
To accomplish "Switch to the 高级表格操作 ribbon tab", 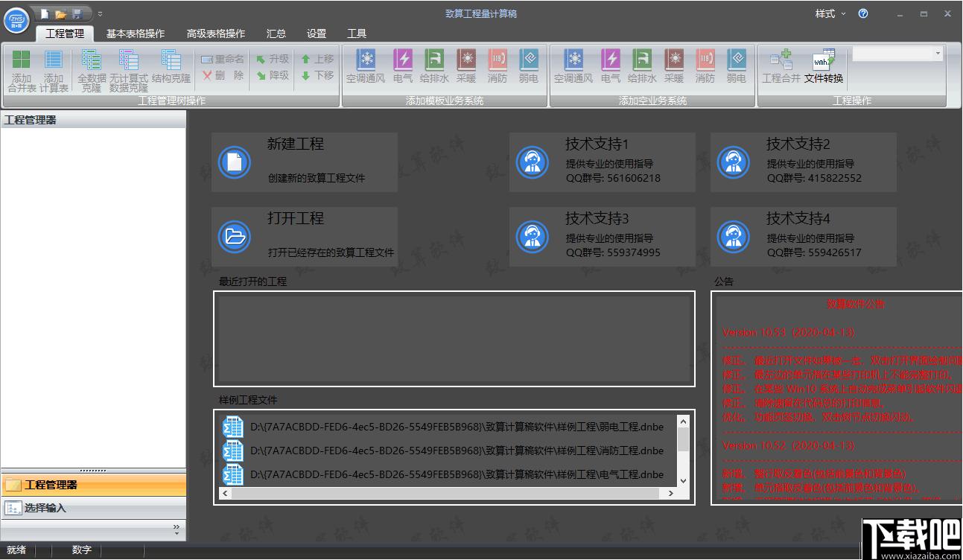I will pos(216,34).
